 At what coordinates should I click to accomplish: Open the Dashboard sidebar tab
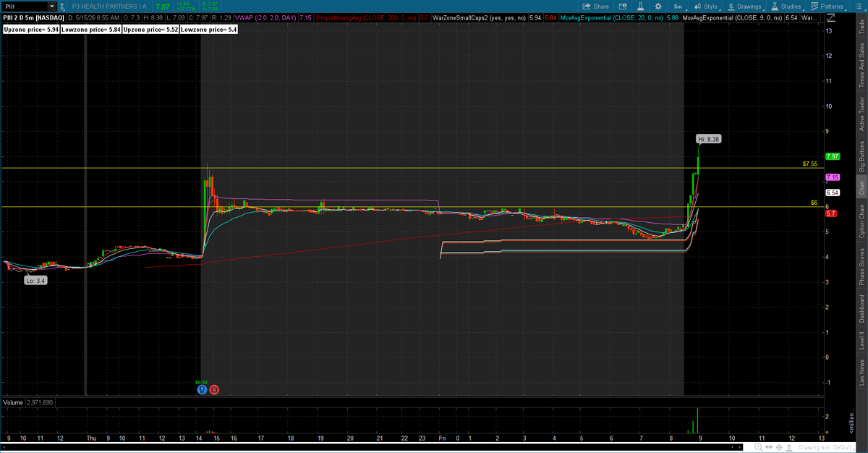861,309
